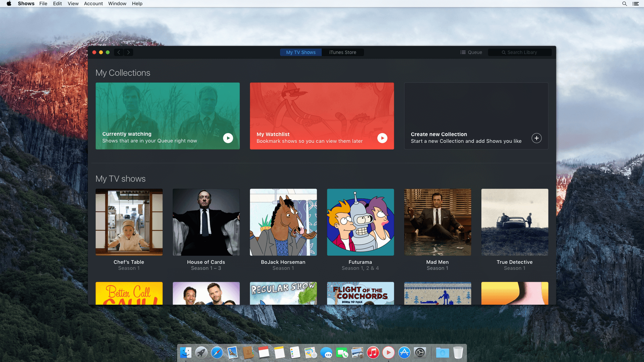Open Notes from the Dock

pyautogui.click(x=279, y=353)
